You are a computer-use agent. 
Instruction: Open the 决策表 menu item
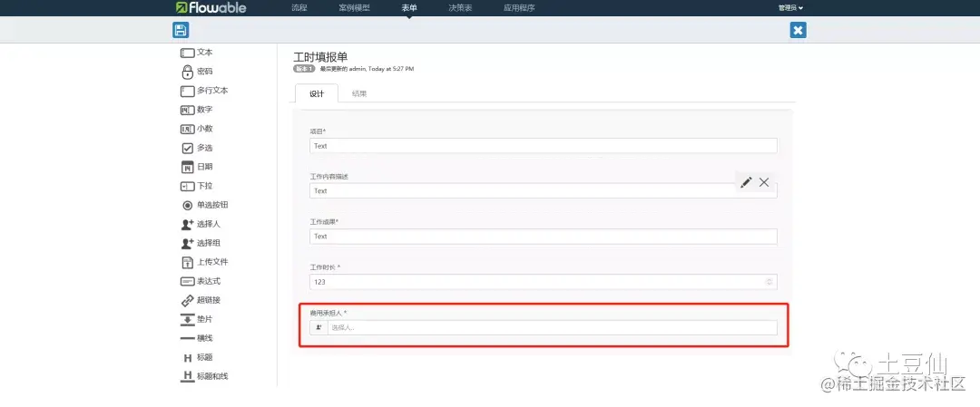tap(461, 8)
